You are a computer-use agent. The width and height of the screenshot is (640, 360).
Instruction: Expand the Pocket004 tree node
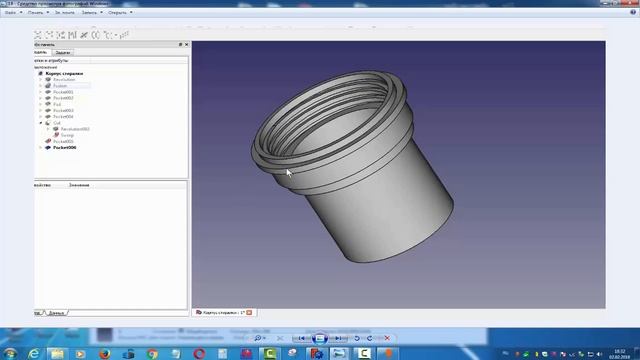click(40, 117)
